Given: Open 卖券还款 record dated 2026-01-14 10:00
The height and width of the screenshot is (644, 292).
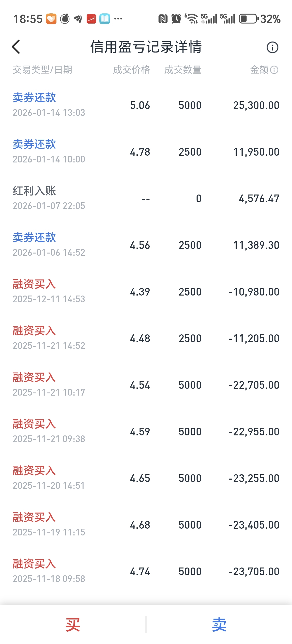Looking at the screenshot, I should [146, 152].
